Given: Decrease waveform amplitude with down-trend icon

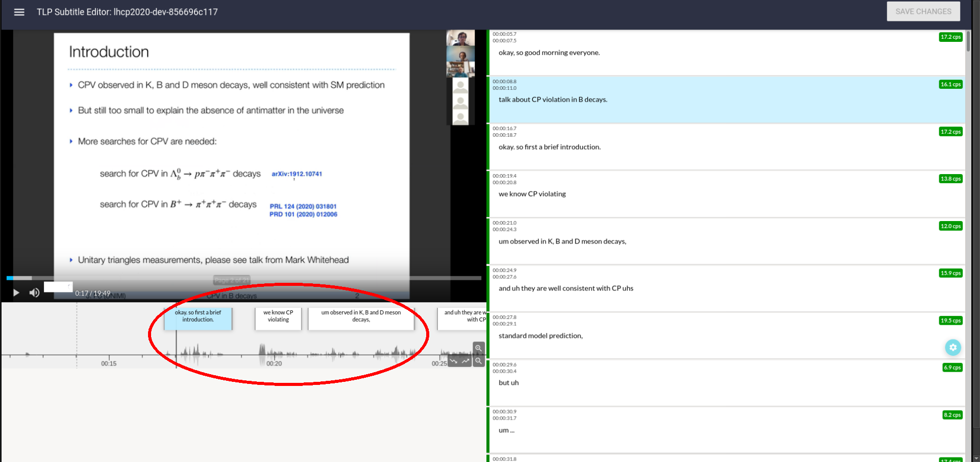Looking at the screenshot, I should point(453,361).
